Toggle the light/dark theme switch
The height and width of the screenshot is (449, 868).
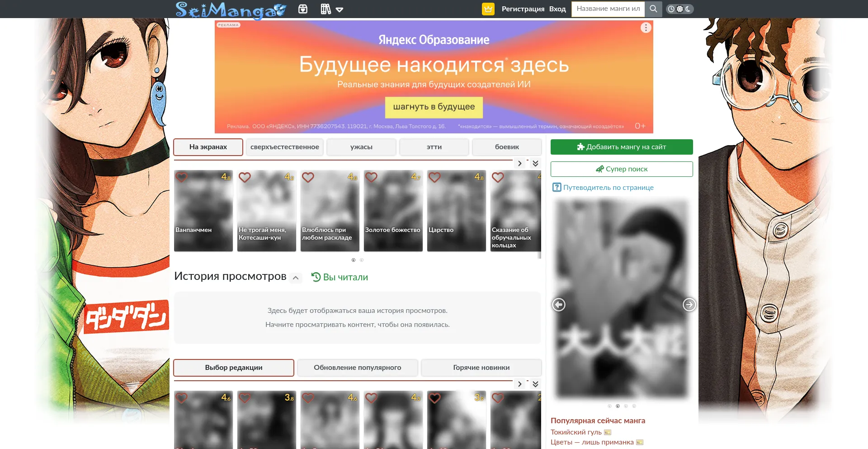tap(679, 9)
